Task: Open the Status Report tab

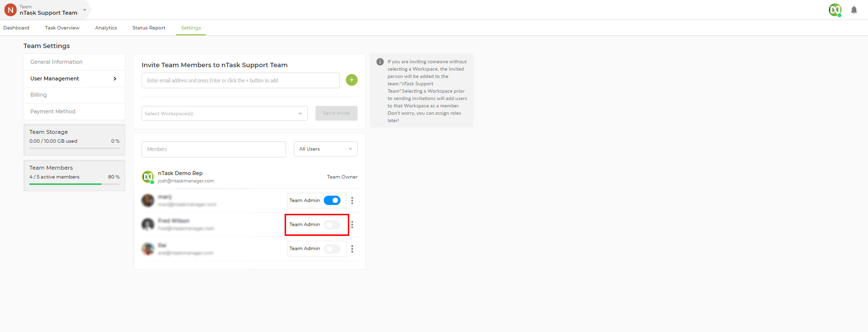Action: [x=149, y=28]
